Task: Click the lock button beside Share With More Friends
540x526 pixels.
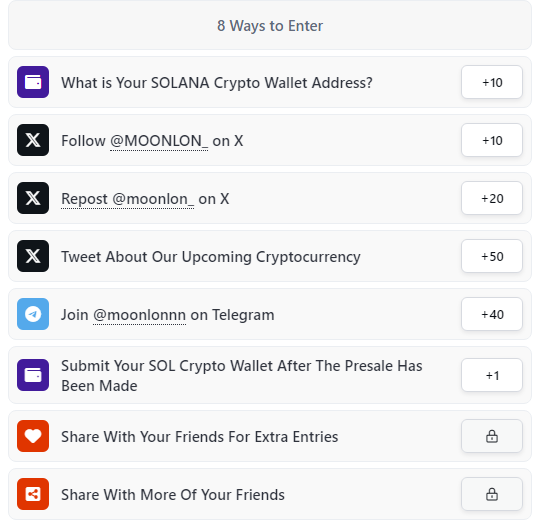Action: pyautogui.click(x=492, y=494)
